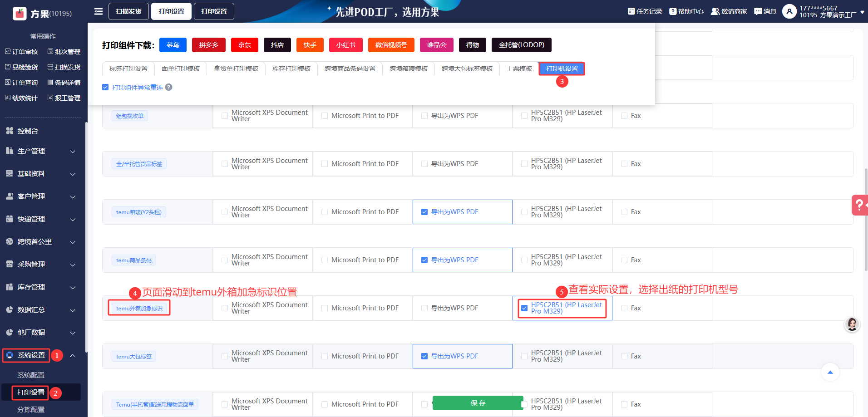The height and width of the screenshot is (417, 868).
Task: Switch to the 标签打印设置 tab
Action: (x=128, y=69)
